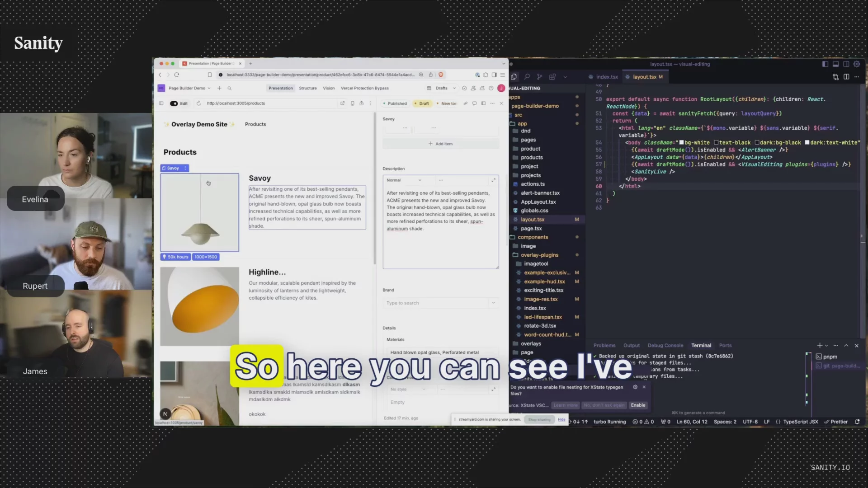Share the preview URL
This screenshot has width=868, height=488.
pos(361,103)
